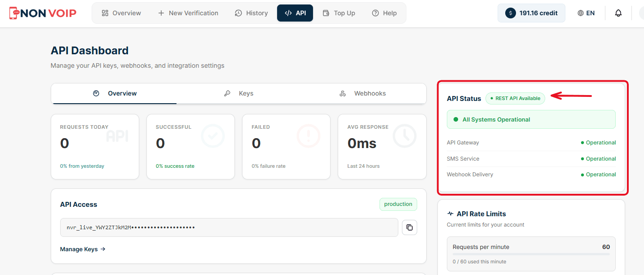Copy the API key with copy icon
The height and width of the screenshot is (275, 644).
(410, 227)
